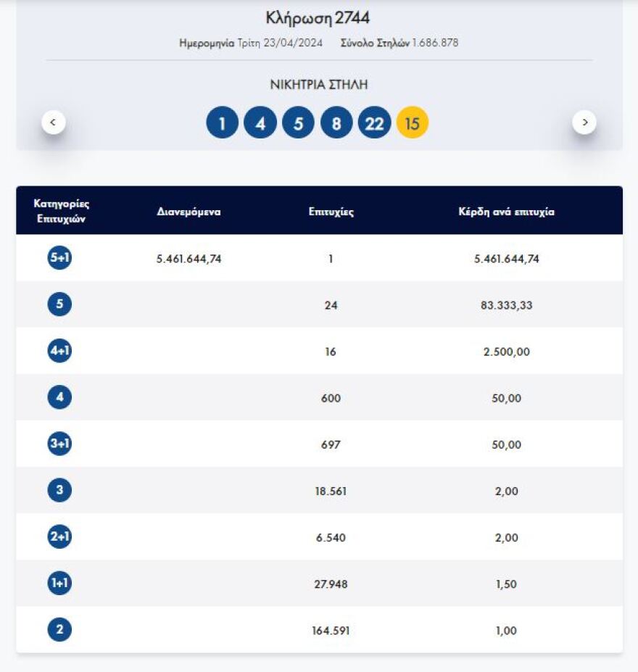The image size is (638, 672).
Task: Go to the previous draw arrow
Action: click(54, 122)
